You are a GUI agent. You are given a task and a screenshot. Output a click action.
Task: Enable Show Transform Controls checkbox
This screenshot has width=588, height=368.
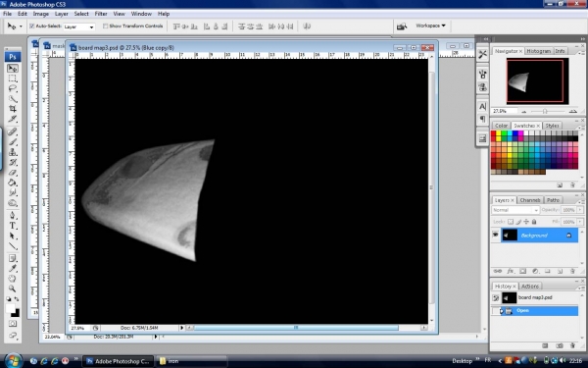click(x=106, y=26)
